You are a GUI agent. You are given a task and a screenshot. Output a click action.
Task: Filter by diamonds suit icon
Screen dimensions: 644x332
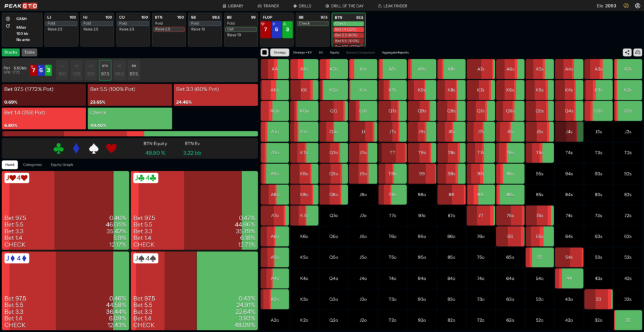pyautogui.click(x=76, y=149)
